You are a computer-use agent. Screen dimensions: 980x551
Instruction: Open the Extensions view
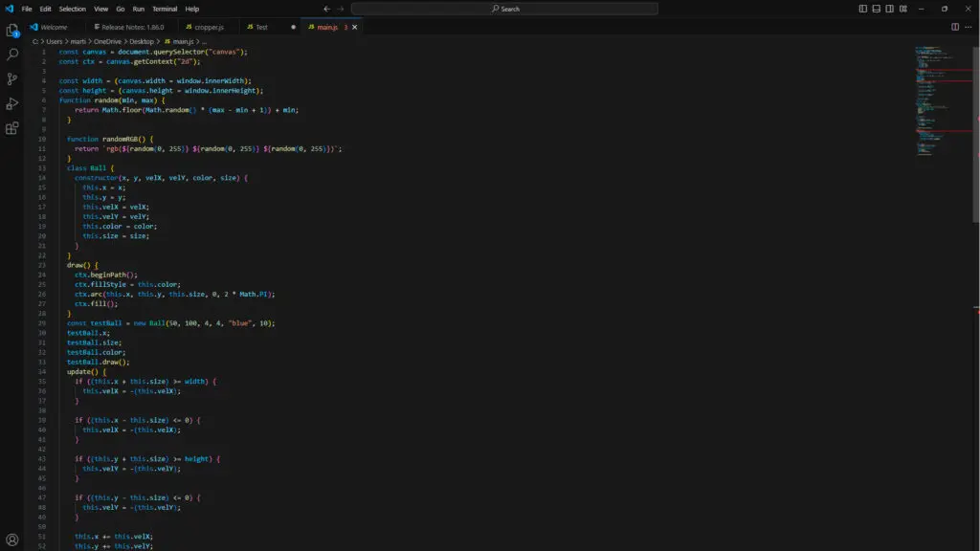coord(11,128)
